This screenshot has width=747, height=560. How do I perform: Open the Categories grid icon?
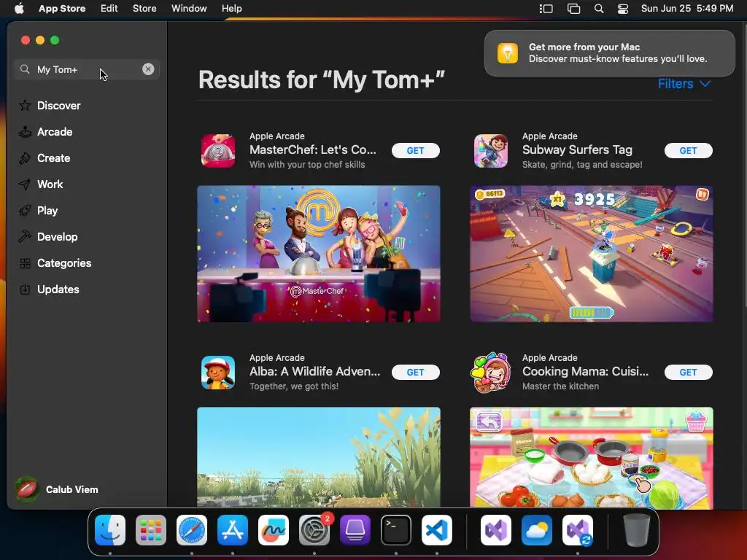25,262
